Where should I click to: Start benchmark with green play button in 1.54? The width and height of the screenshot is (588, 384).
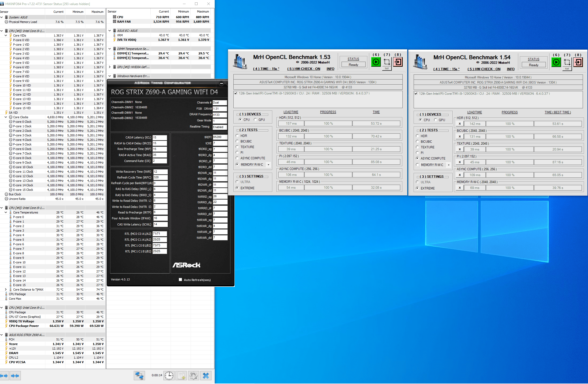(x=556, y=62)
